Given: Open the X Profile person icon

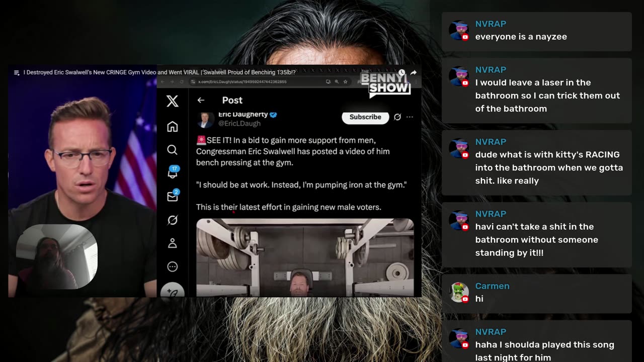Looking at the screenshot, I should 173,243.
